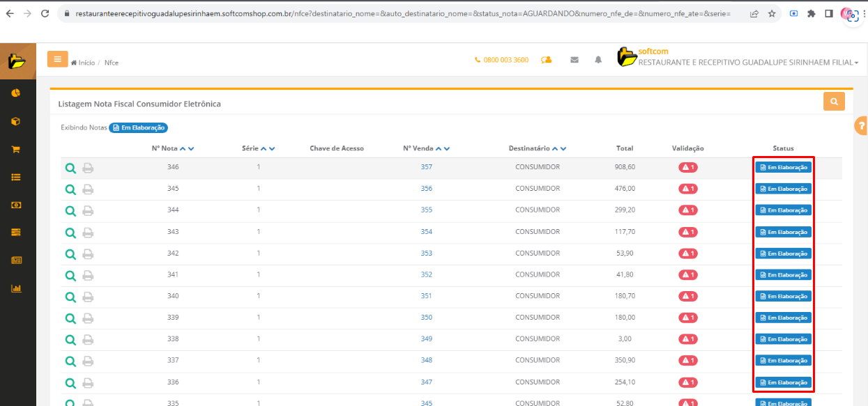
Task: Sort Nº Nota column ascending arrow
Action: [183, 148]
